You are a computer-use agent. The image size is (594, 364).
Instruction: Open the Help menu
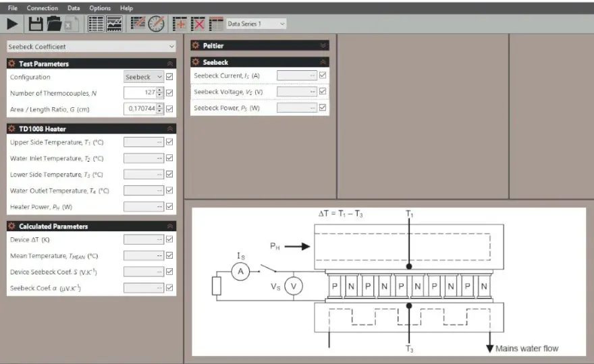[126, 8]
